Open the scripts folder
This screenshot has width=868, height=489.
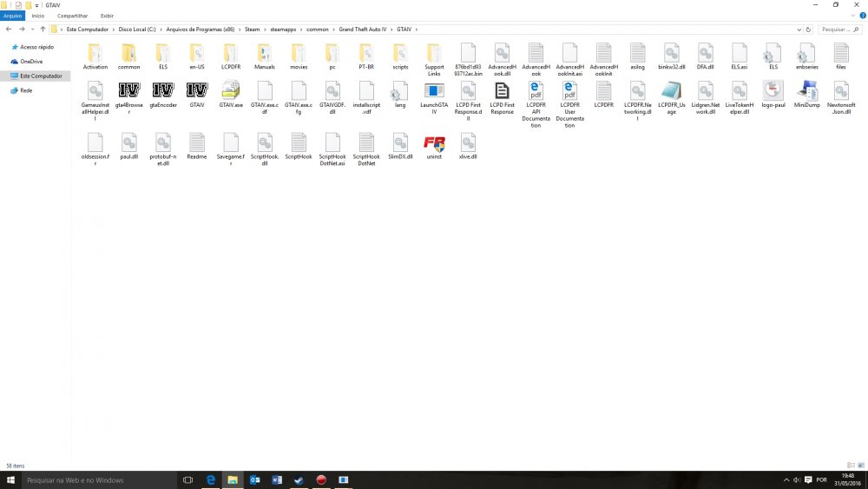(400, 56)
